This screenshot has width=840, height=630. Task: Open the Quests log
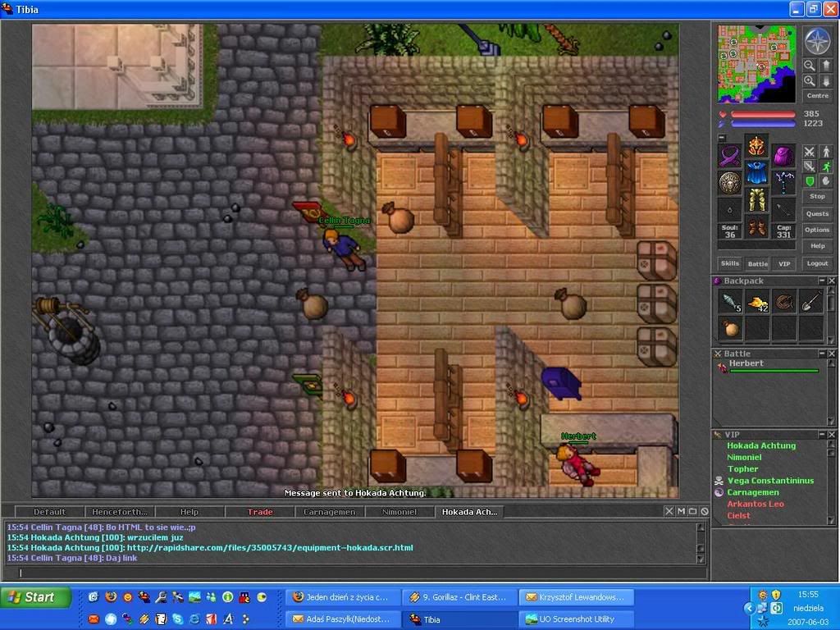click(818, 214)
